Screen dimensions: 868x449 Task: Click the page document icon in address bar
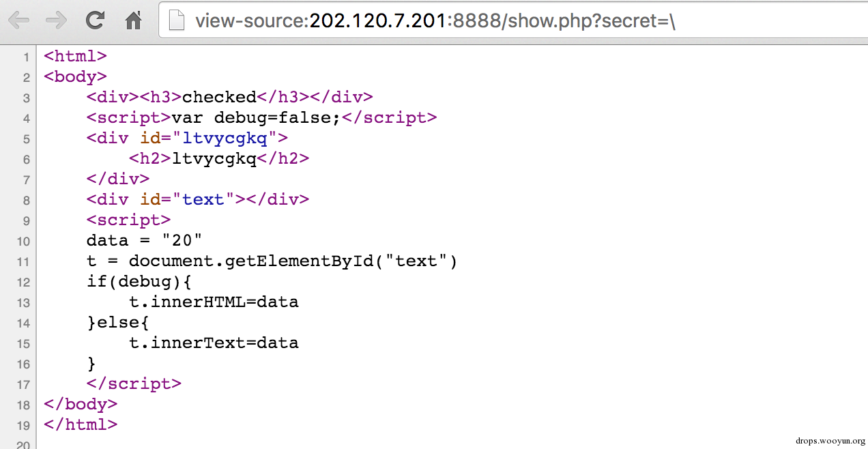pyautogui.click(x=177, y=21)
